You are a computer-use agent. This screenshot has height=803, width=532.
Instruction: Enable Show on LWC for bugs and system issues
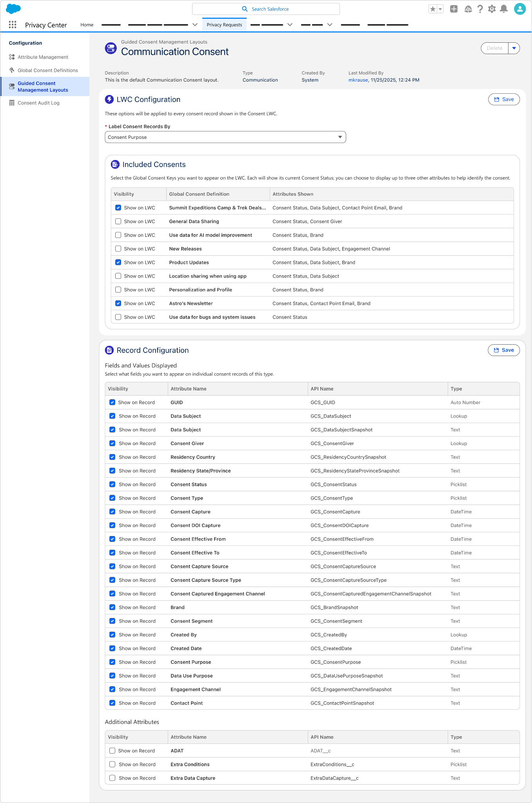click(x=118, y=317)
